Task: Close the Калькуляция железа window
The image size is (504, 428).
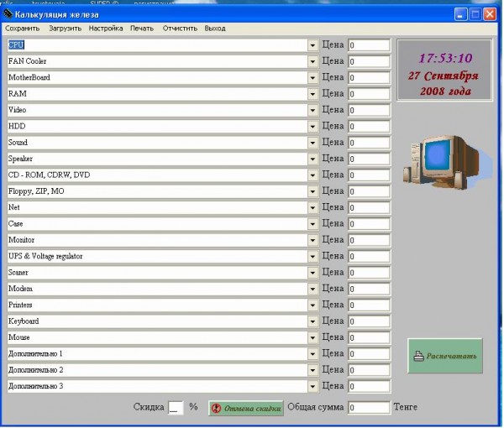Action: pos(490,14)
